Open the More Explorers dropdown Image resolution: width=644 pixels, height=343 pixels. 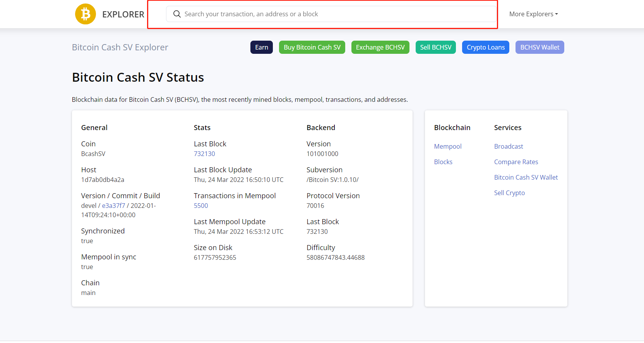pos(533,14)
